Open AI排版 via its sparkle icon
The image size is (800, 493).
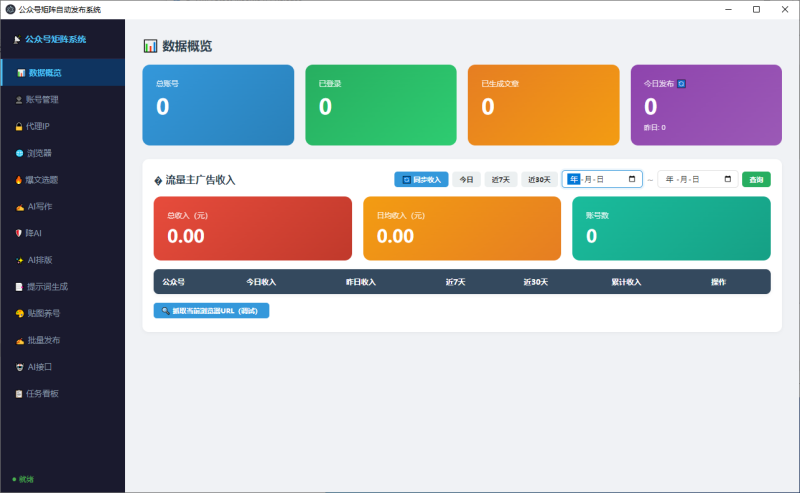[20, 260]
